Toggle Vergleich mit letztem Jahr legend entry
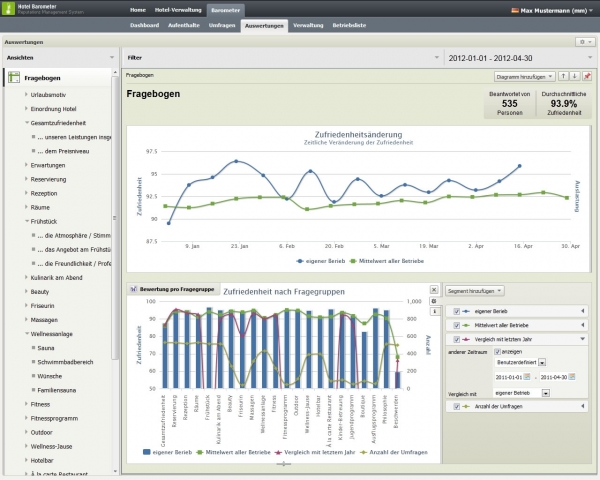600x480 pixels. (x=315, y=452)
